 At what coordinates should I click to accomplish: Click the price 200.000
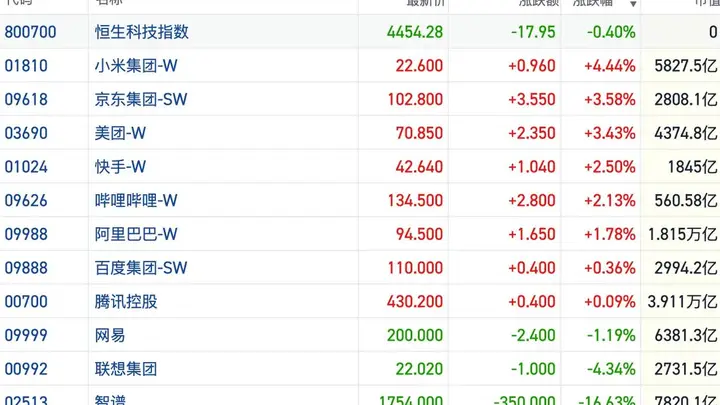(x=415, y=335)
